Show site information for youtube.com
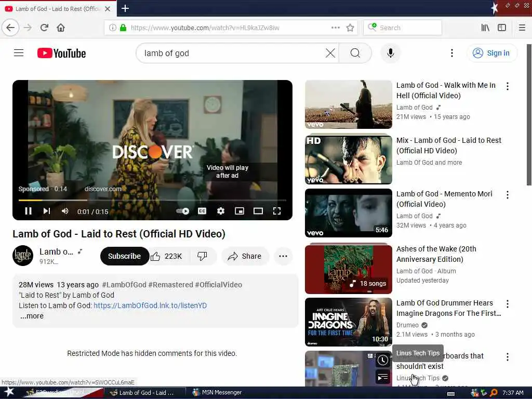The image size is (532, 399). (x=112, y=28)
